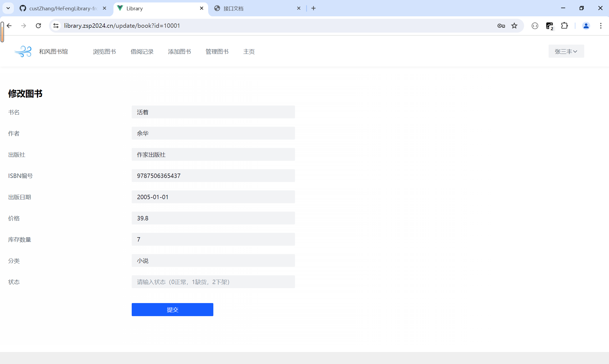The width and height of the screenshot is (609, 364).
Task: Click the 状态 label
Action: pyautogui.click(x=14, y=282)
